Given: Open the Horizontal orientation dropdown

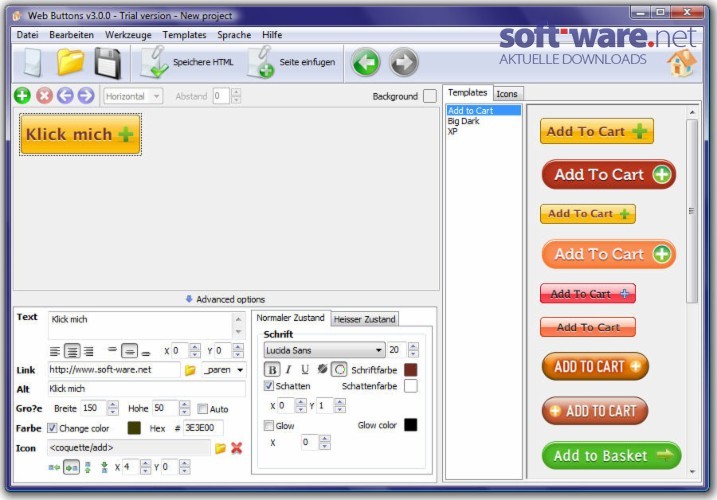Looking at the screenshot, I should (133, 96).
